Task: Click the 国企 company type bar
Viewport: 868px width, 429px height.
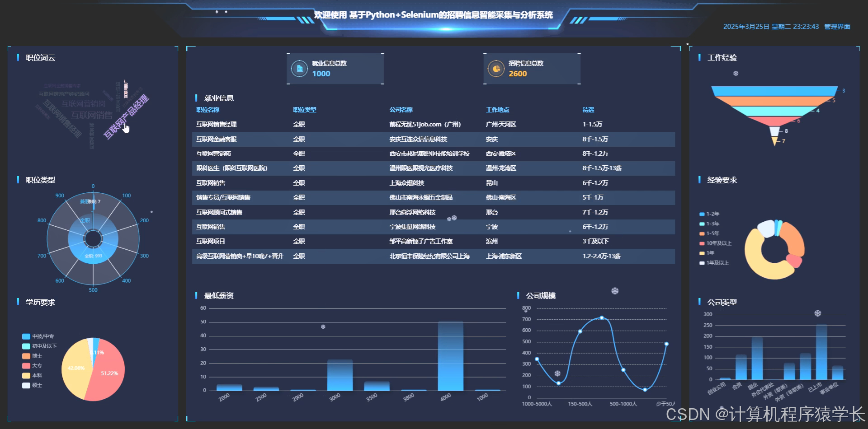Action: [x=757, y=359]
